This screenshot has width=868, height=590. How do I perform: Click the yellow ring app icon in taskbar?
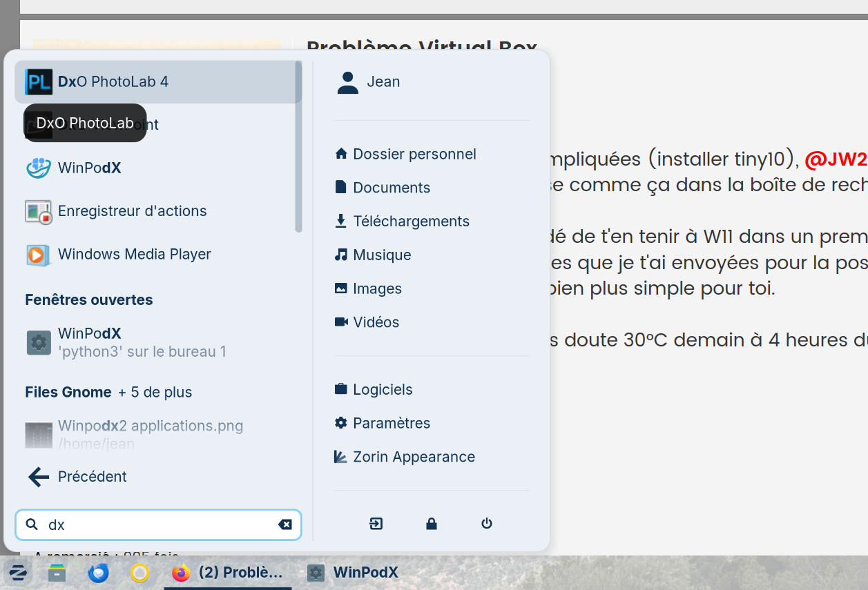pyautogui.click(x=140, y=573)
